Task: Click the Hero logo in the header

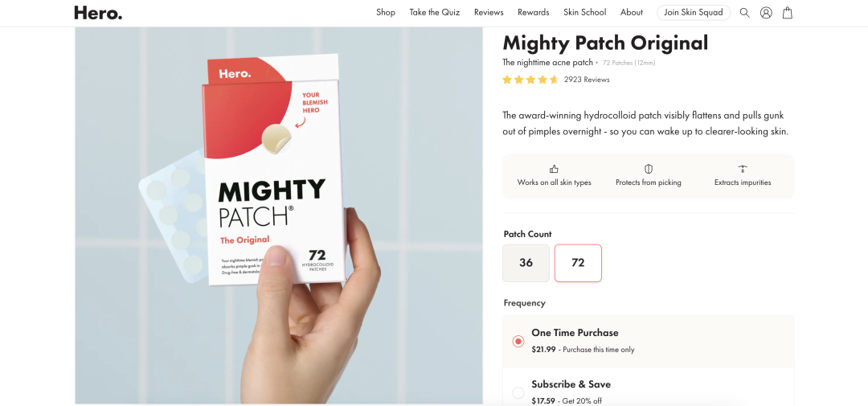Action: pos(99,13)
